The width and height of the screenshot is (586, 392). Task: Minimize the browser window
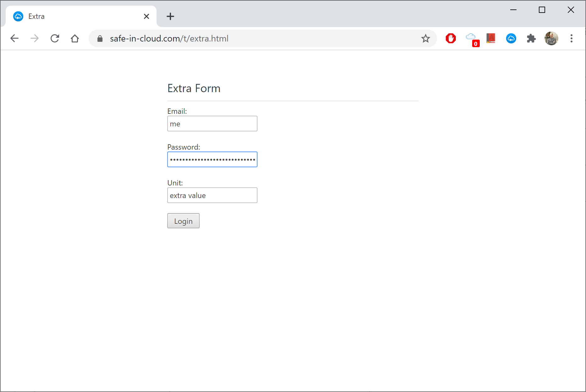coord(513,10)
